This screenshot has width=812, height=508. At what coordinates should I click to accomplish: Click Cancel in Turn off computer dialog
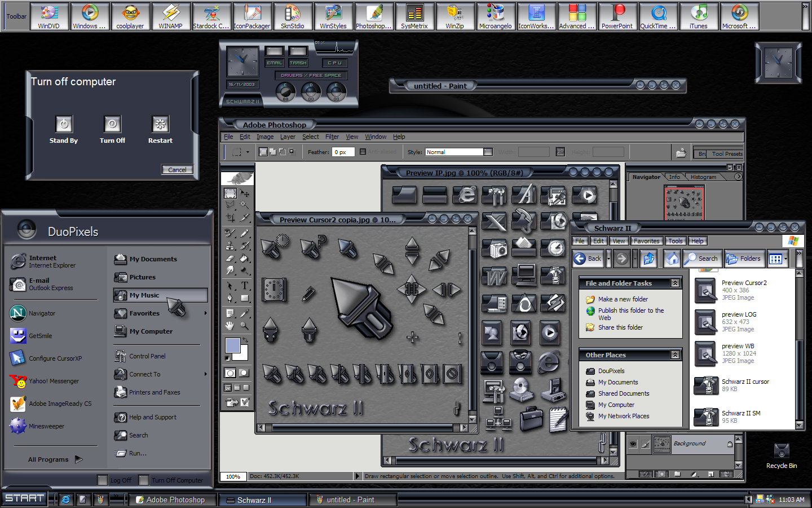click(177, 170)
